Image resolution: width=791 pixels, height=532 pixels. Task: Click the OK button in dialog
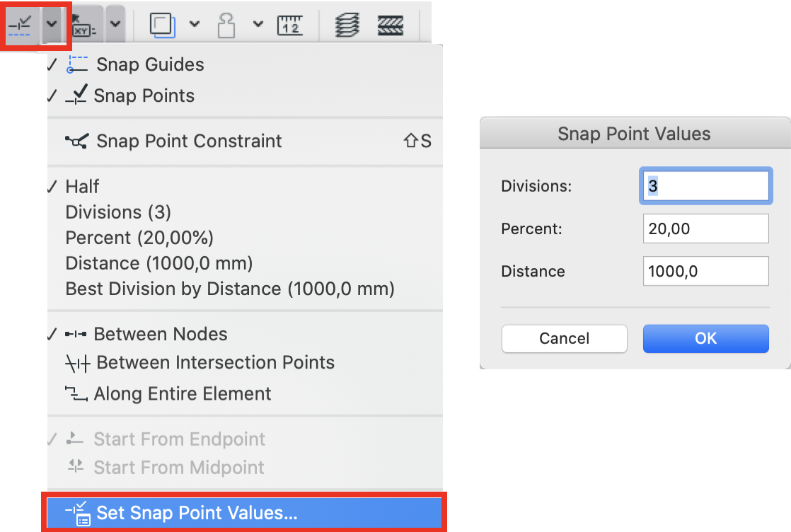click(706, 338)
